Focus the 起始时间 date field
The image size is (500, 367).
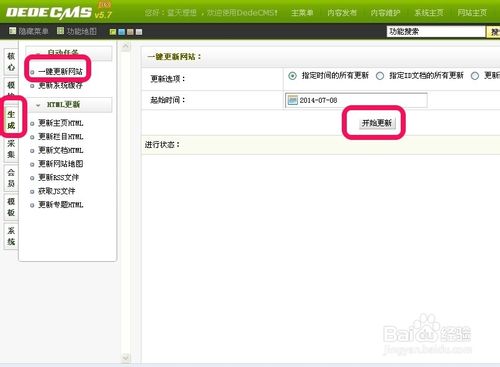tap(356, 100)
